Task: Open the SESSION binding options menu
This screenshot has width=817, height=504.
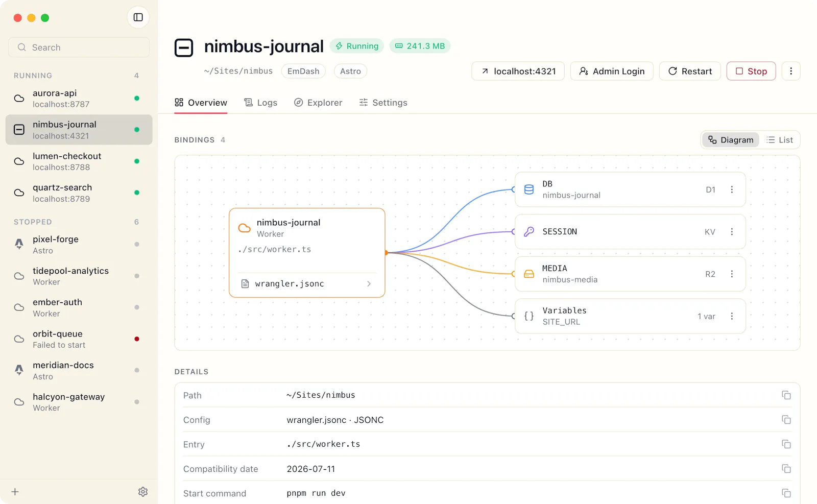Action: pyautogui.click(x=732, y=232)
